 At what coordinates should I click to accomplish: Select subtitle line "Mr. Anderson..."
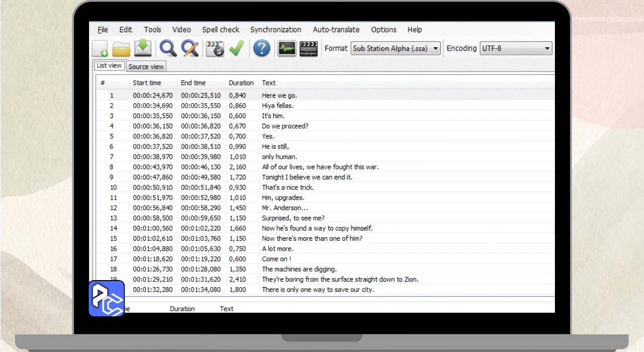click(285, 208)
